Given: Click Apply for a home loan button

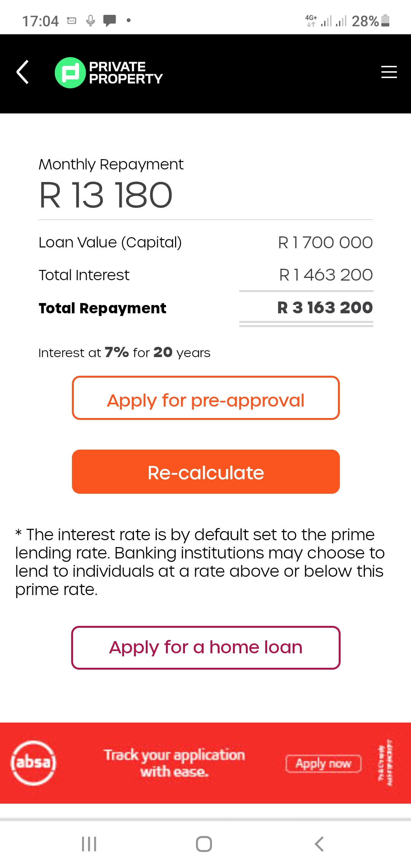Looking at the screenshot, I should coord(206,648).
